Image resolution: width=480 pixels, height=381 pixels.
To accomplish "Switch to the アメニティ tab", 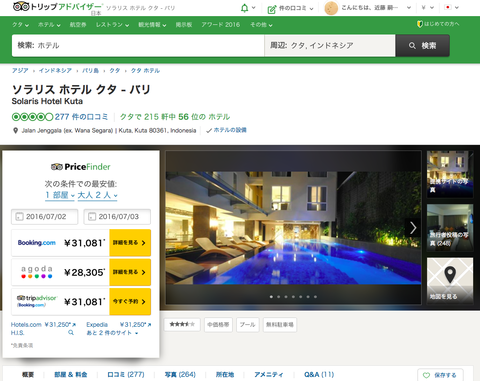I will tap(269, 375).
